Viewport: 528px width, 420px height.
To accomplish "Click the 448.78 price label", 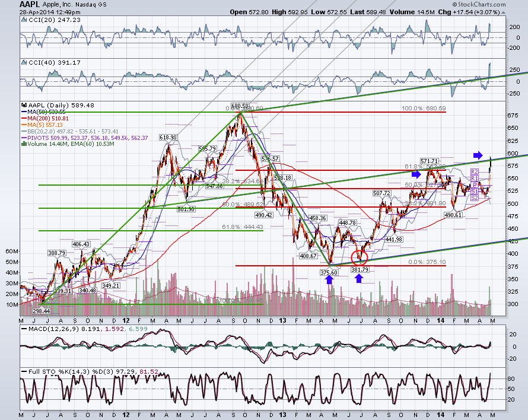I will [348, 222].
